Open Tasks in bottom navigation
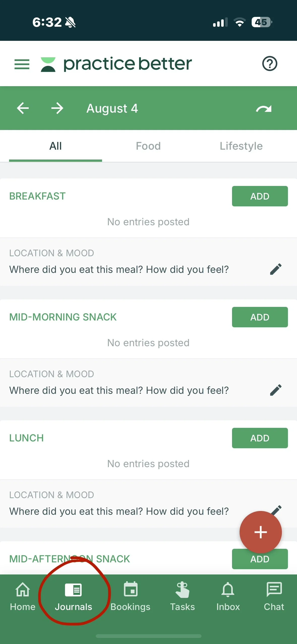This screenshot has height=644, width=297. [182, 597]
